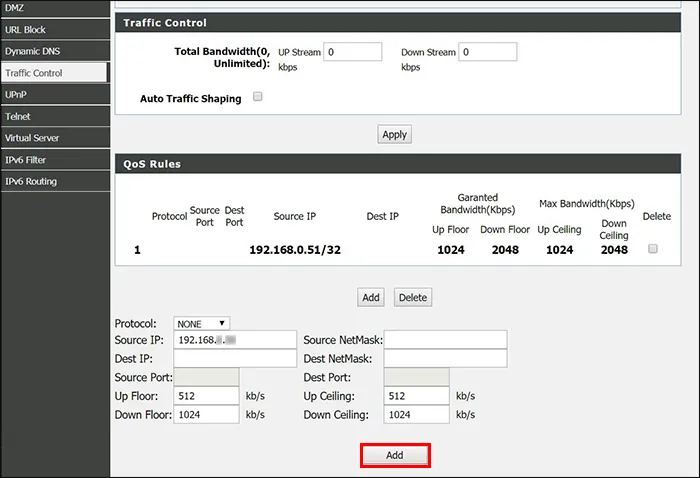The height and width of the screenshot is (478, 700).
Task: Click the Up Ceiling field showing 512
Action: (417, 396)
